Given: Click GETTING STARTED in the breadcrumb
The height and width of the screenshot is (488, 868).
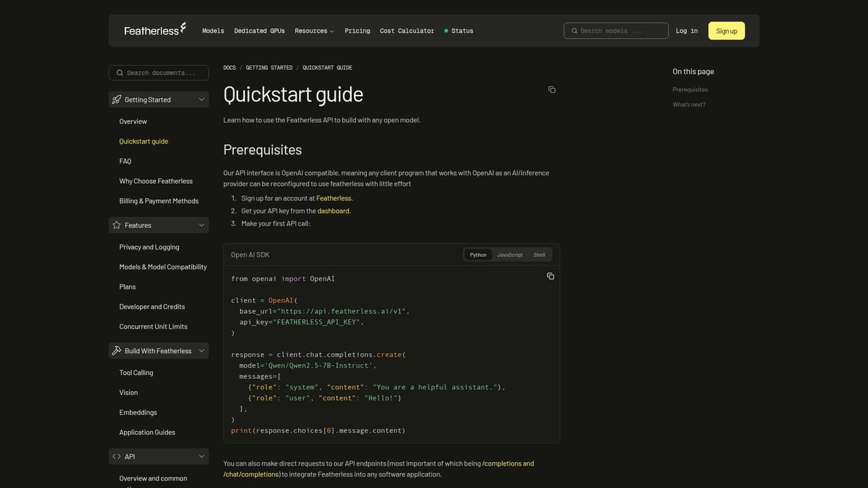Looking at the screenshot, I should (x=269, y=68).
